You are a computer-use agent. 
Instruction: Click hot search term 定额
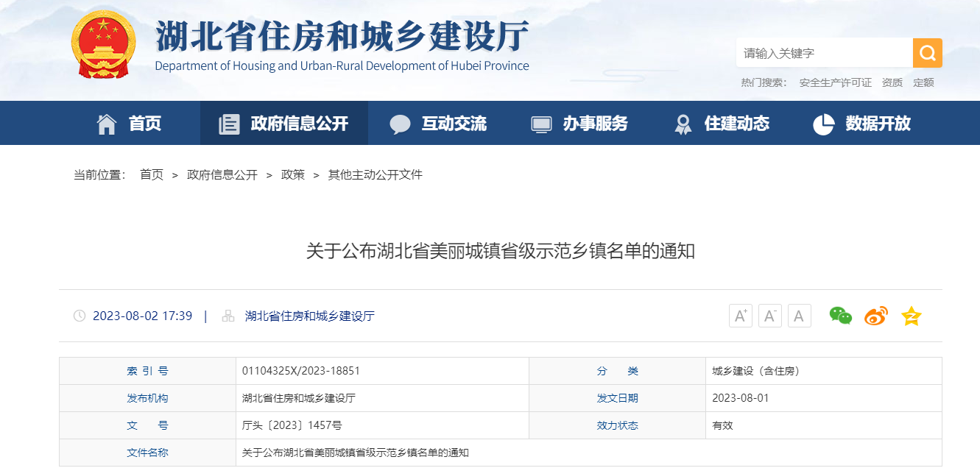tap(923, 82)
